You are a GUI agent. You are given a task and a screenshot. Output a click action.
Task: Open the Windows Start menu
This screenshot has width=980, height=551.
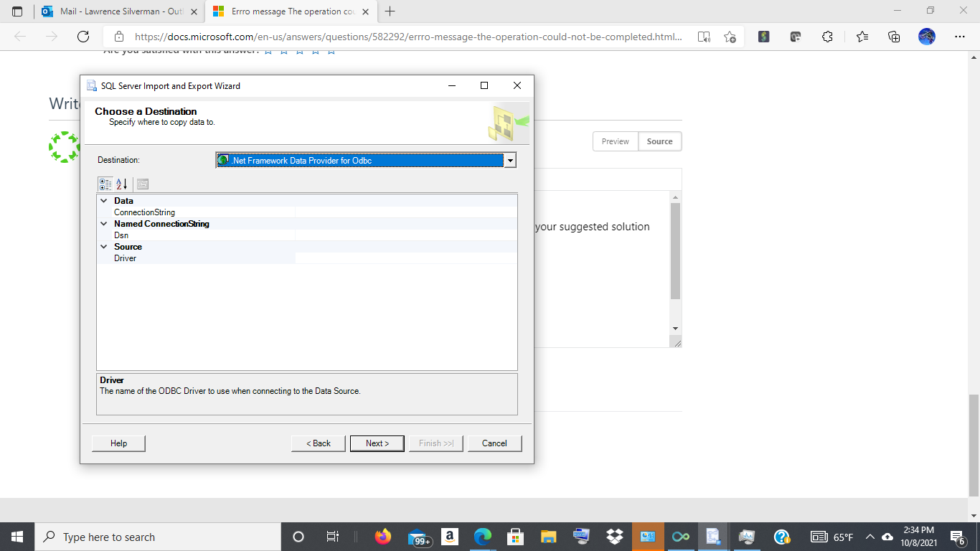[x=17, y=537]
